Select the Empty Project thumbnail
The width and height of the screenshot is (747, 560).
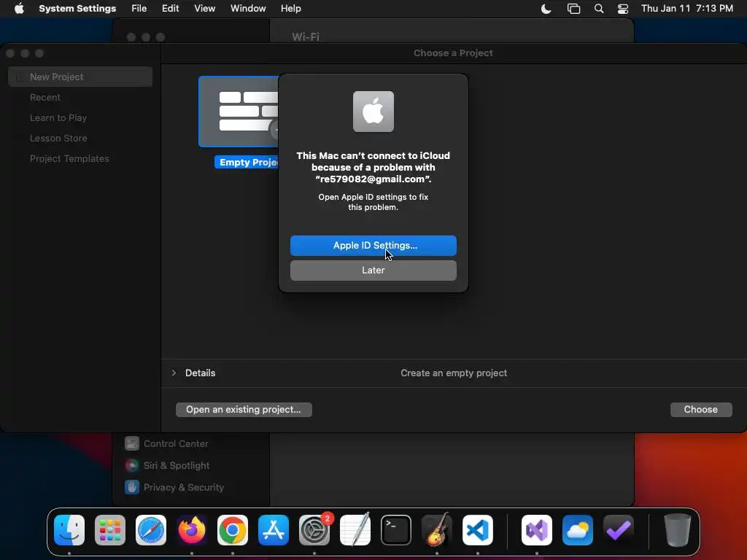pyautogui.click(x=239, y=112)
